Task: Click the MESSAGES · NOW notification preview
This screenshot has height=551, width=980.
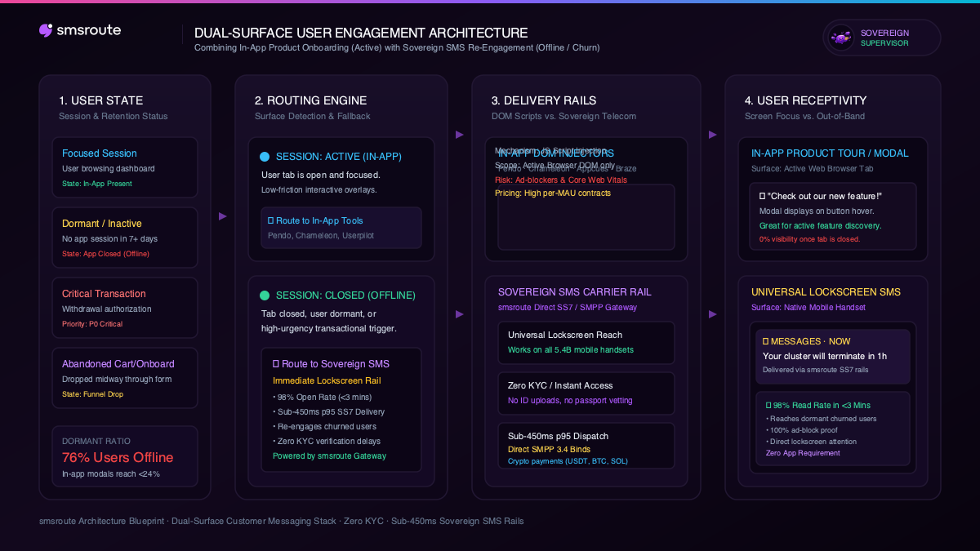Action: point(833,356)
